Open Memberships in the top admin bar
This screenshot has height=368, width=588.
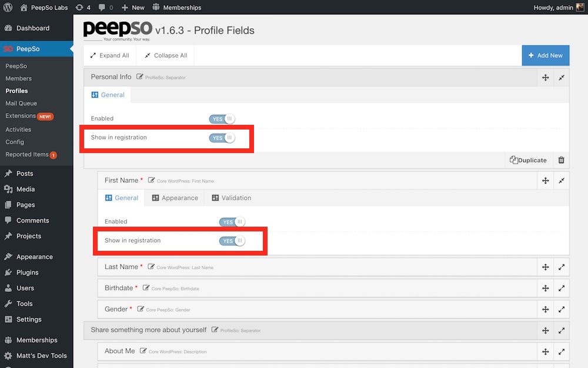pos(176,8)
